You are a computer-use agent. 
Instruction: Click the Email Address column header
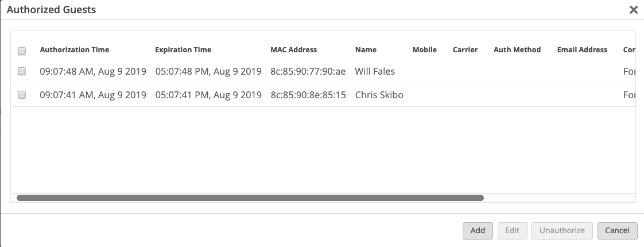(582, 50)
